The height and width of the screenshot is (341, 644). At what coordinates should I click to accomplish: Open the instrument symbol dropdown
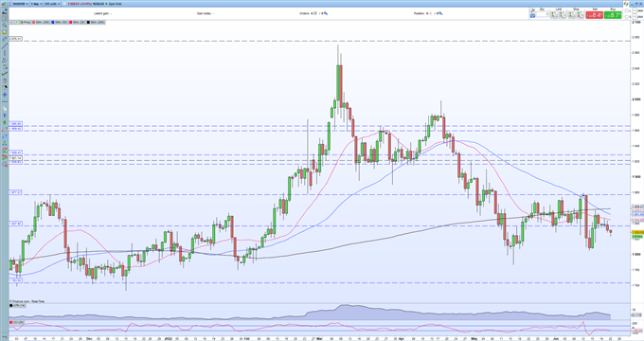pyautogui.click(x=21, y=4)
